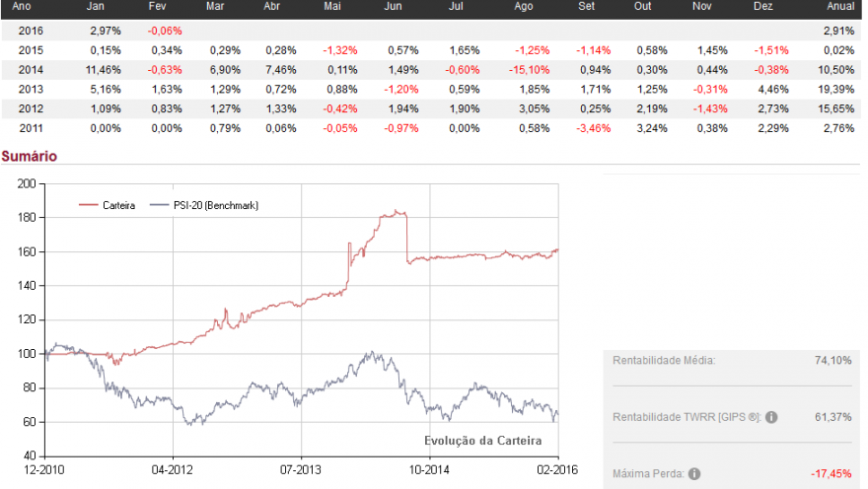Click August 2014 value -15,10%
Screen dimensions: 868x489
(x=530, y=70)
